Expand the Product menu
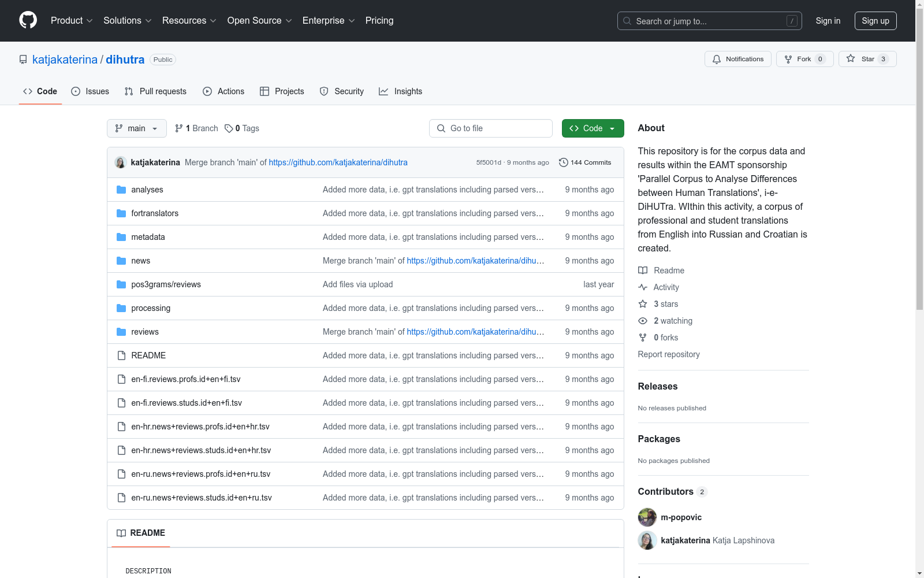924x578 pixels. coord(72,21)
